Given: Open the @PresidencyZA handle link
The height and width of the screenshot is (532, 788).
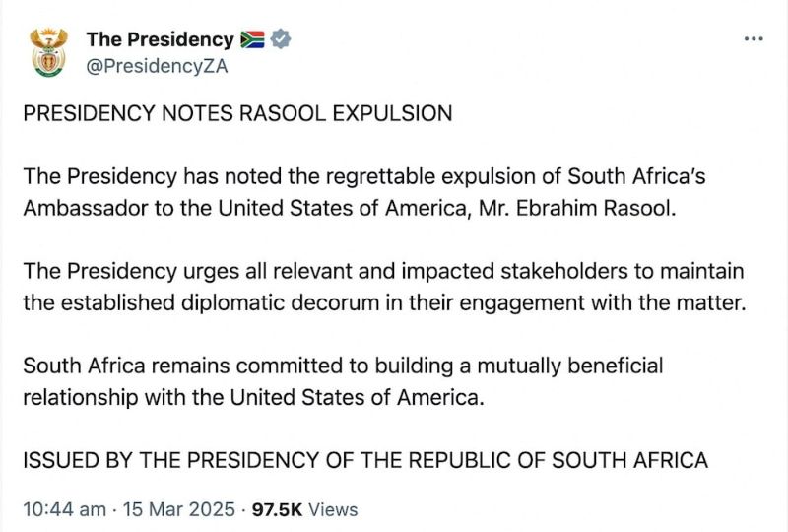Looking at the screenshot, I should click(157, 66).
